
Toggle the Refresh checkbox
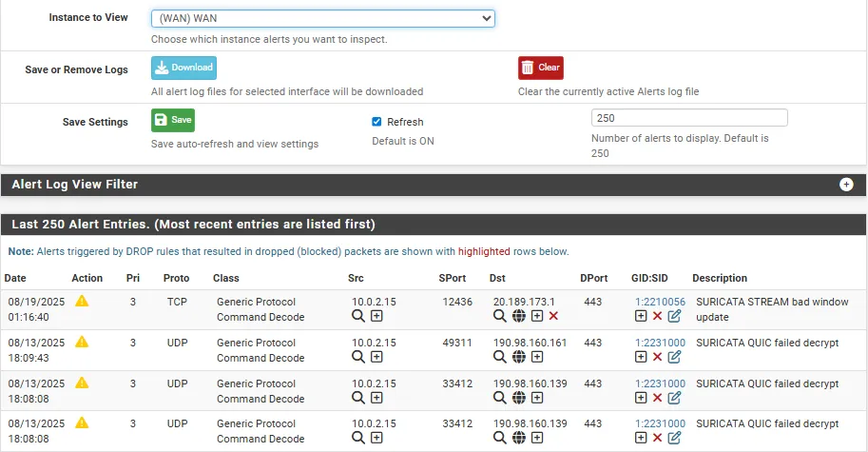pos(376,122)
